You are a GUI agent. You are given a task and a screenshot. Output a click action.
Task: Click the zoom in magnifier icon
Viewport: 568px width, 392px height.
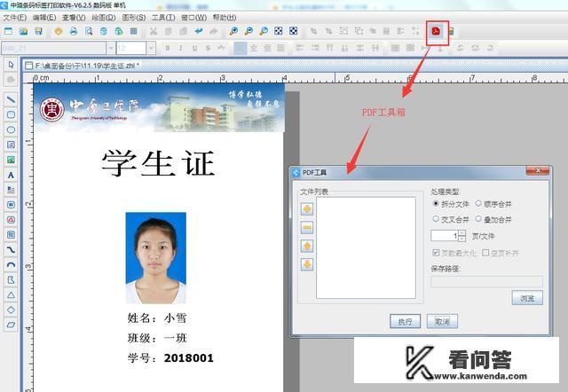pos(233,31)
